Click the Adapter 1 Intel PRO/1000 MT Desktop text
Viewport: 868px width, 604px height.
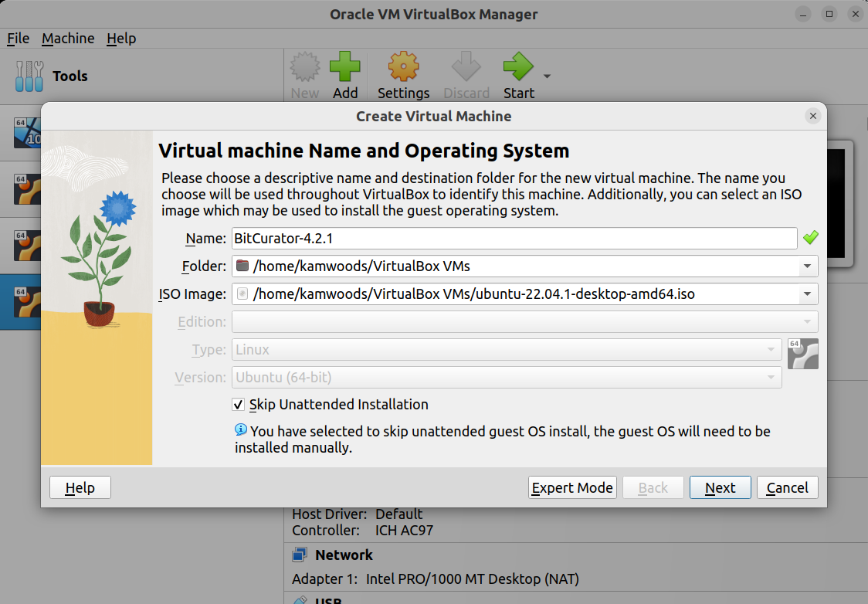click(436, 579)
